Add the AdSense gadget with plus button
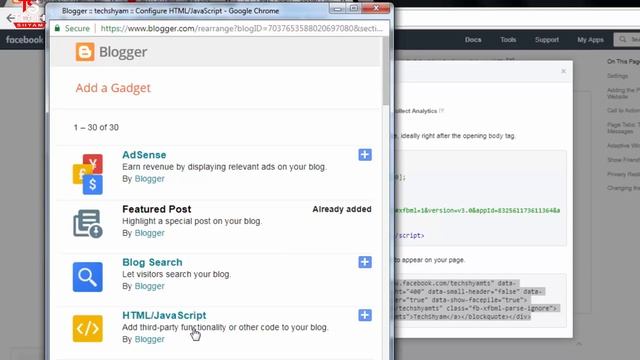Screen dimensions: 640x360 365,155
